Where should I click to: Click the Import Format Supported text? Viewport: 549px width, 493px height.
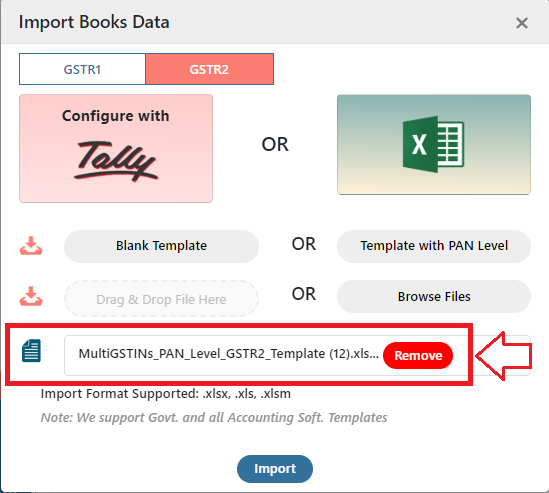pos(166,394)
